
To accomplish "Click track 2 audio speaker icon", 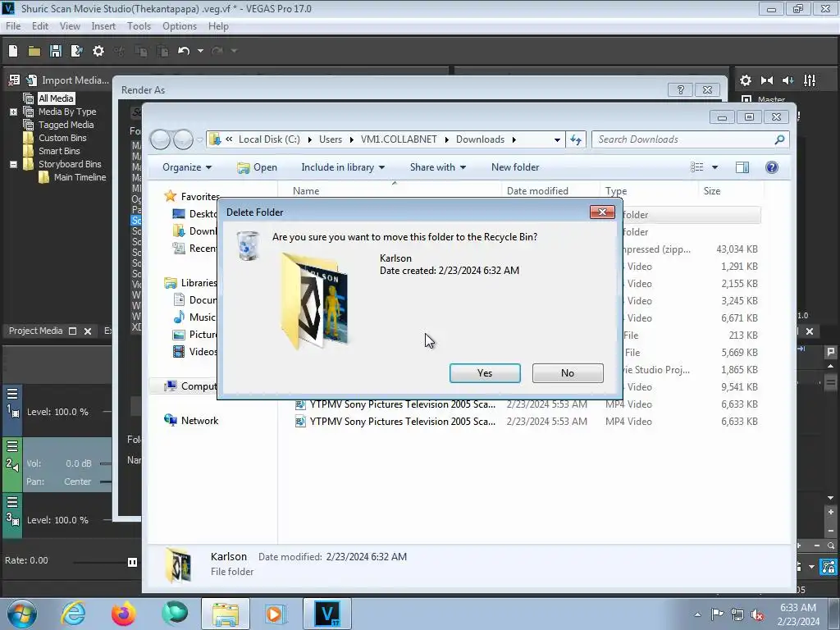I will tap(16, 468).
